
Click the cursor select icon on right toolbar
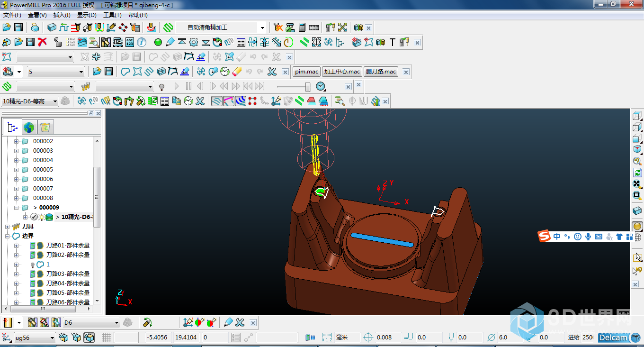[637, 257]
